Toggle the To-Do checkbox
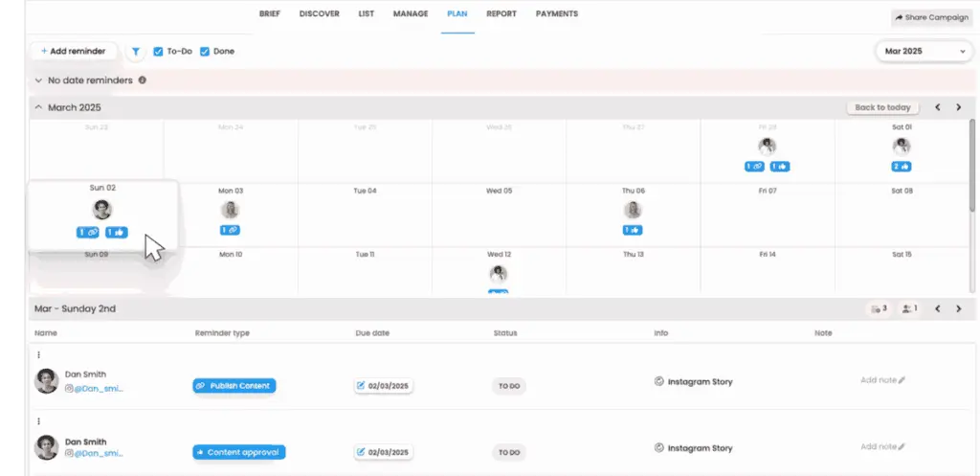This screenshot has width=980, height=476. coord(158,52)
